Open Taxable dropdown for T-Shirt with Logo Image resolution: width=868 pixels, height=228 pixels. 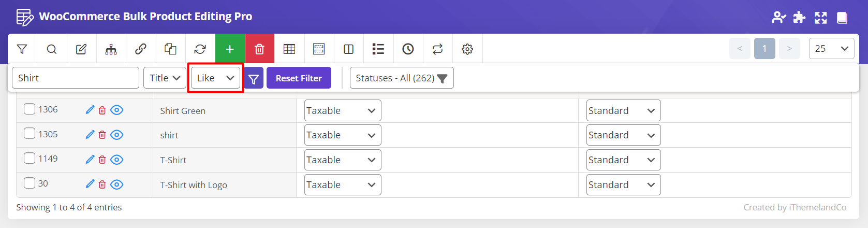(x=343, y=184)
